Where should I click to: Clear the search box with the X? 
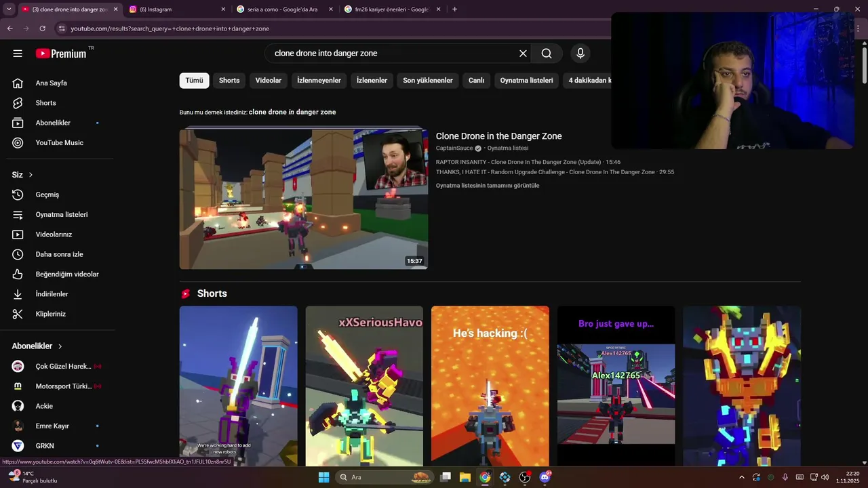tap(523, 54)
